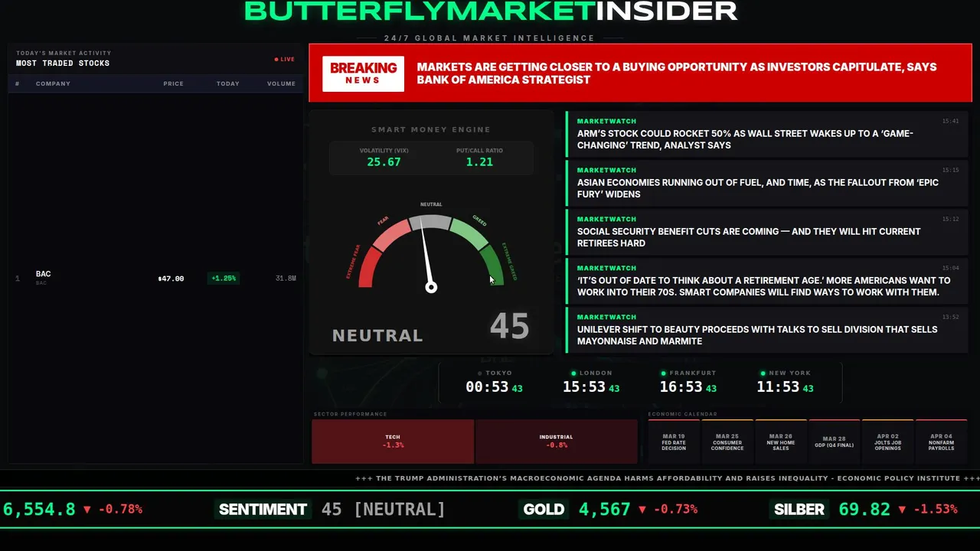Viewport: 980px width, 551px height.
Task: Click the Economic Policy Institute scrolling headline
Action: pyautogui.click(x=668, y=478)
